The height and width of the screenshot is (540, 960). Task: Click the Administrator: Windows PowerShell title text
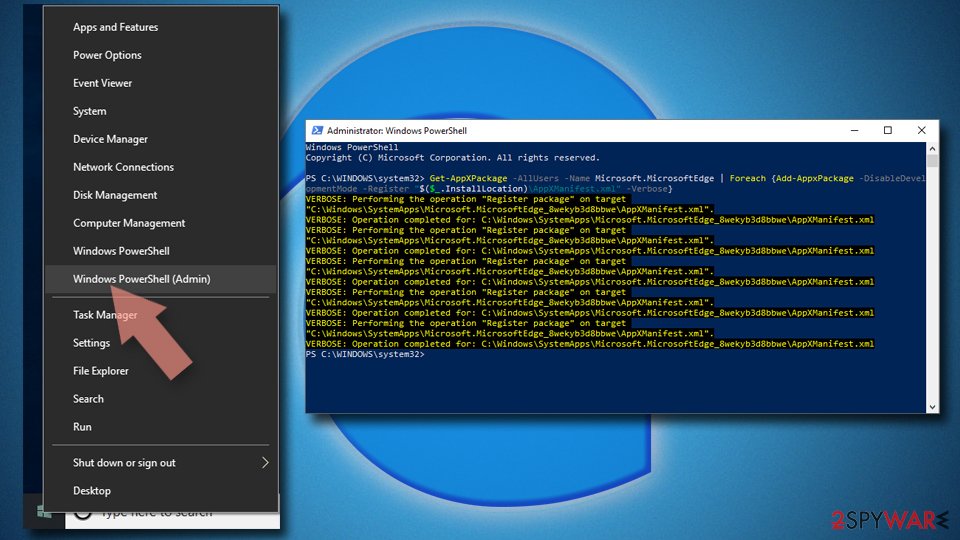pos(397,130)
